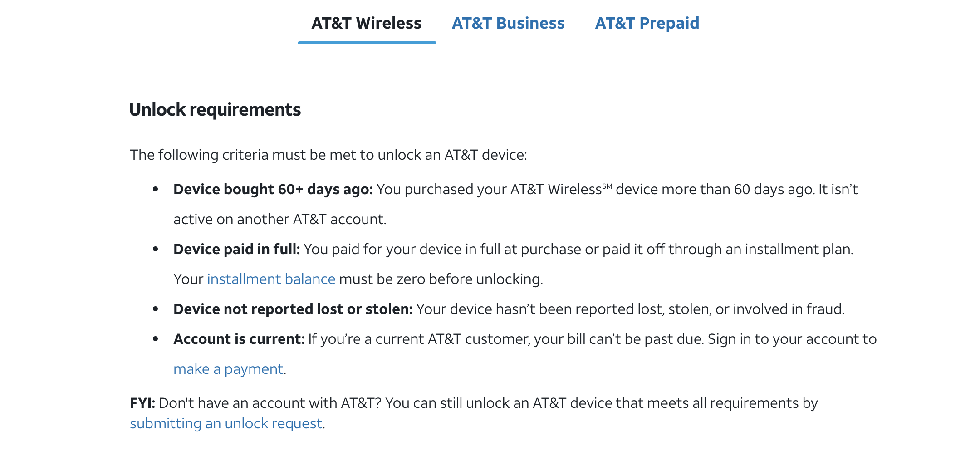
Task: Click the bold FYI: label
Action: pyautogui.click(x=142, y=403)
